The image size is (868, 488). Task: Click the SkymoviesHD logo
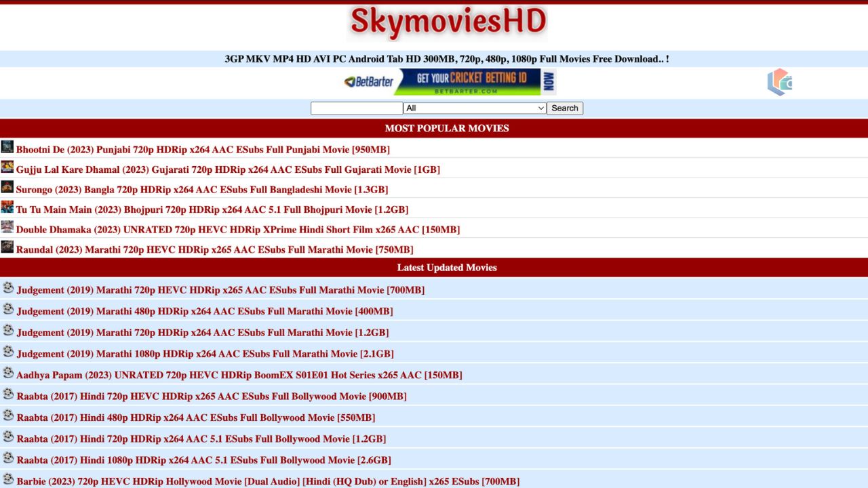[447, 23]
